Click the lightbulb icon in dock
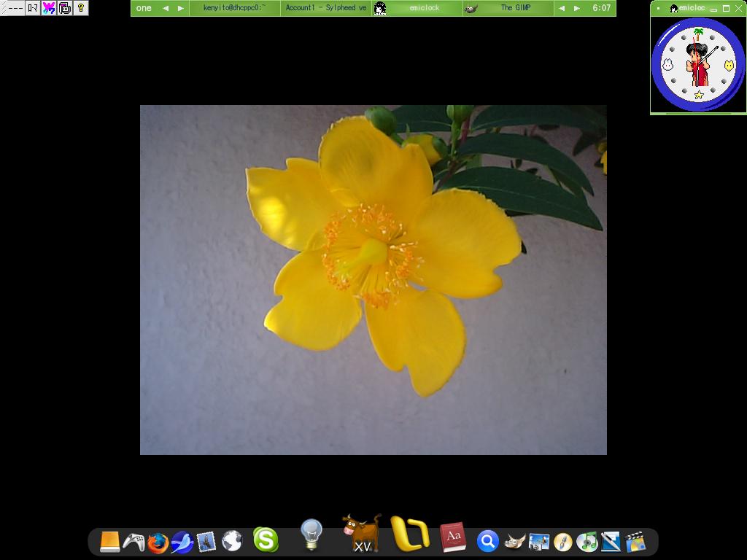Screen dimensions: 747x560 click(x=311, y=535)
